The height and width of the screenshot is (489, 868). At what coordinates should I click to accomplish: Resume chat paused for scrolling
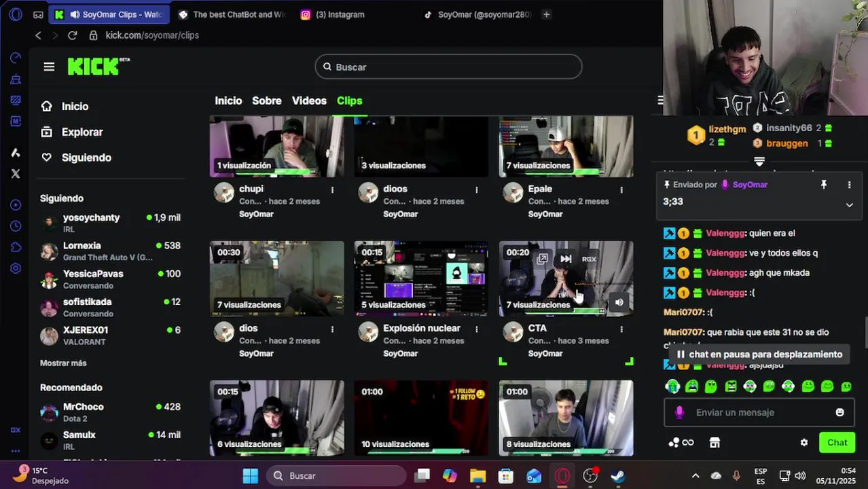coord(759,355)
